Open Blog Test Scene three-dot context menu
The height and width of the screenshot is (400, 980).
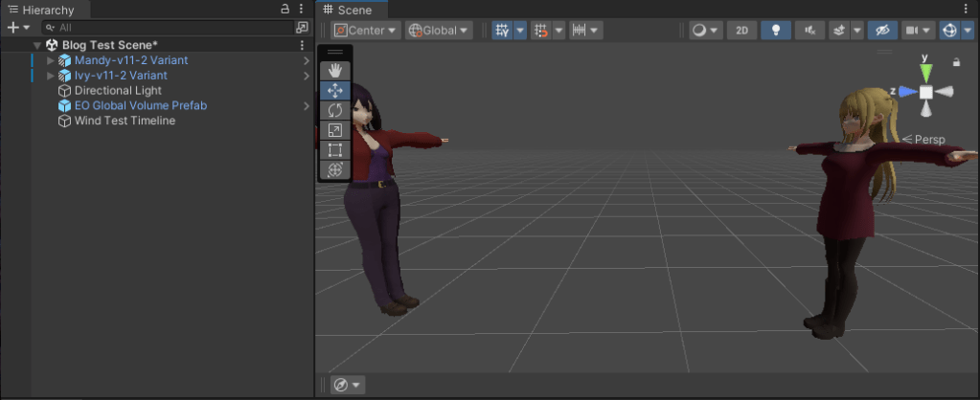302,45
